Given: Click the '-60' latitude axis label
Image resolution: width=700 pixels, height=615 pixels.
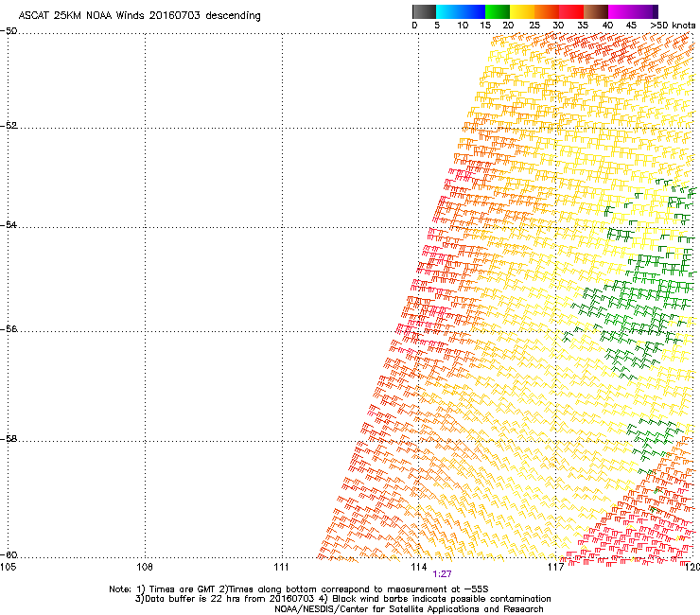Looking at the screenshot, I should (9, 554).
